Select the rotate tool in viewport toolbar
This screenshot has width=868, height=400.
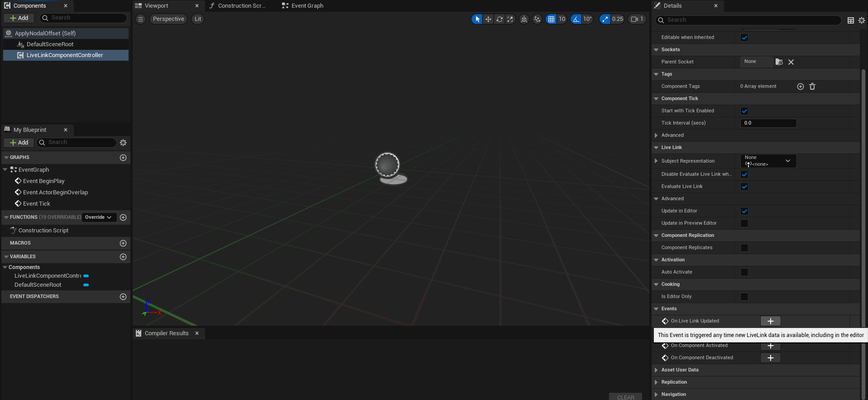pos(499,19)
